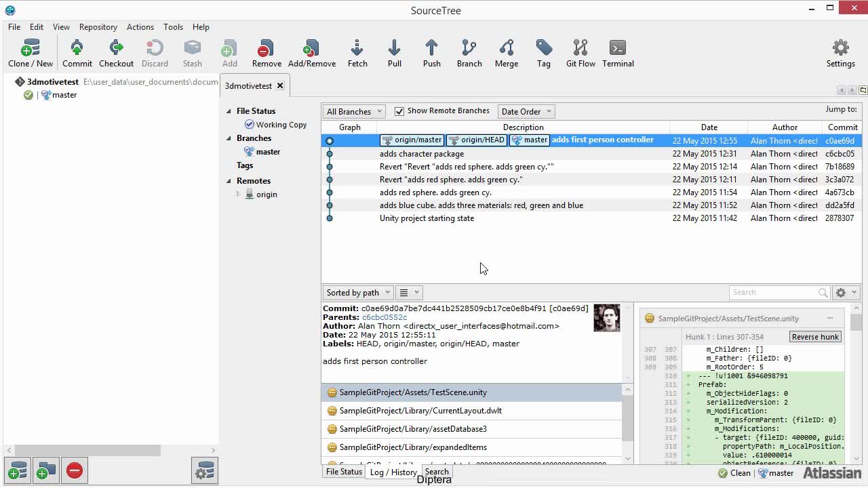Click the diff options gear icon
Viewport: 868px width, 488px height.
pyautogui.click(x=846, y=293)
